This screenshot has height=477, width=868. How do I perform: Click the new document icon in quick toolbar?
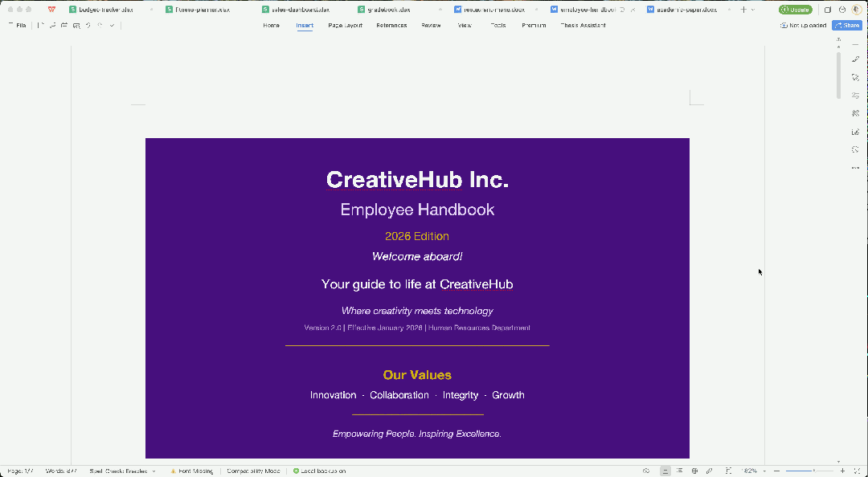click(40, 25)
